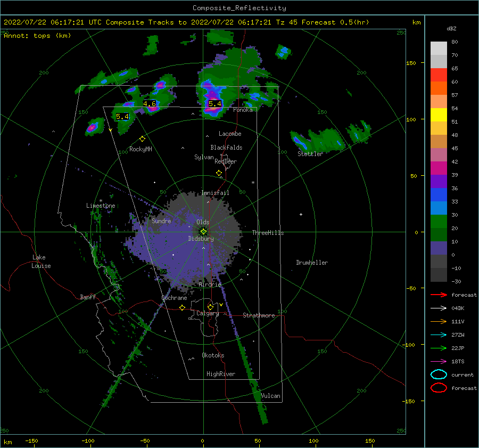
Task: Click the Stettler label
Action: (310, 154)
